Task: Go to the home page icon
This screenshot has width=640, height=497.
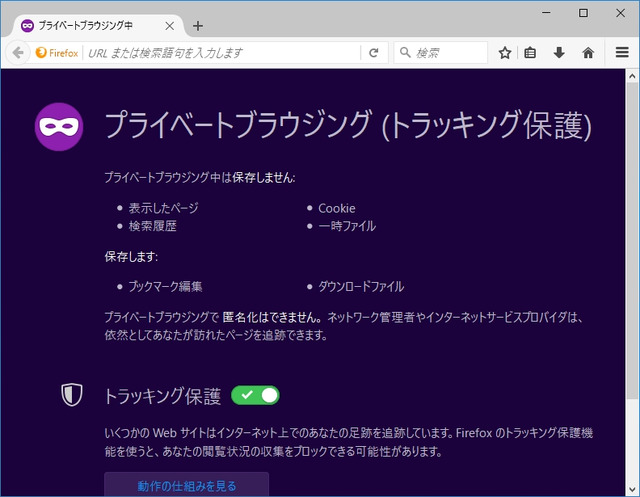Action: 588,53
